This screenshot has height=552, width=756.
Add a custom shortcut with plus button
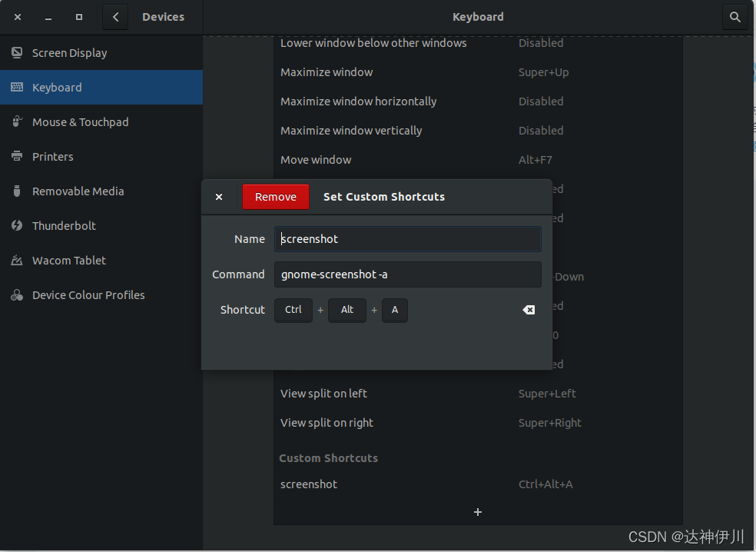(478, 512)
